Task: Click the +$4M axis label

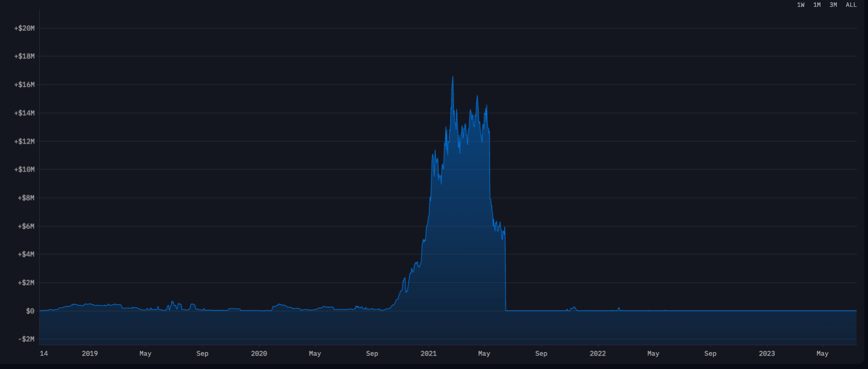Action: (x=26, y=254)
